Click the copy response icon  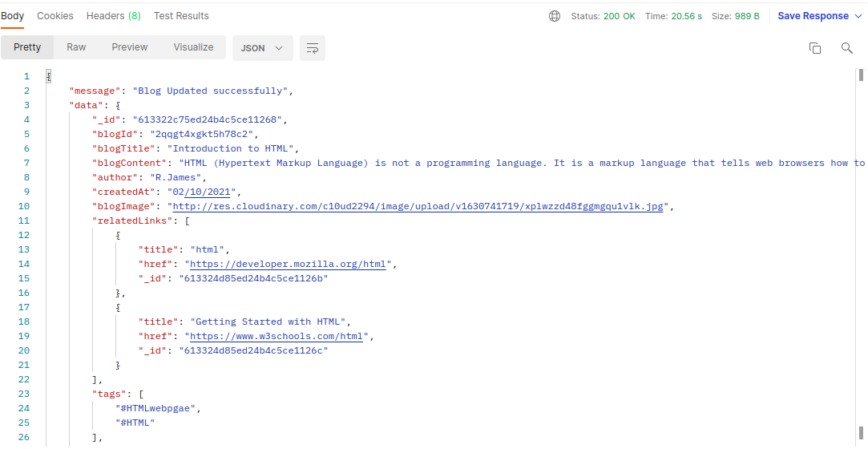pyautogui.click(x=815, y=48)
